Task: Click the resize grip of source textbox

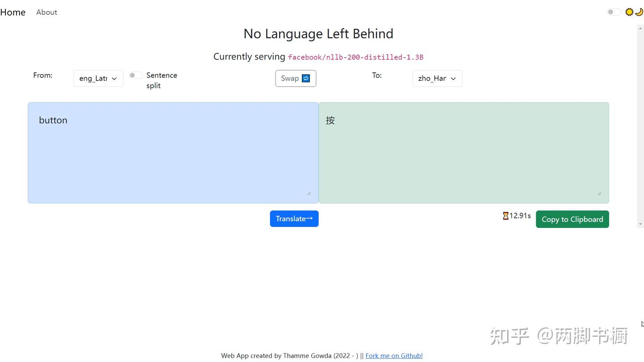Action: click(x=309, y=194)
